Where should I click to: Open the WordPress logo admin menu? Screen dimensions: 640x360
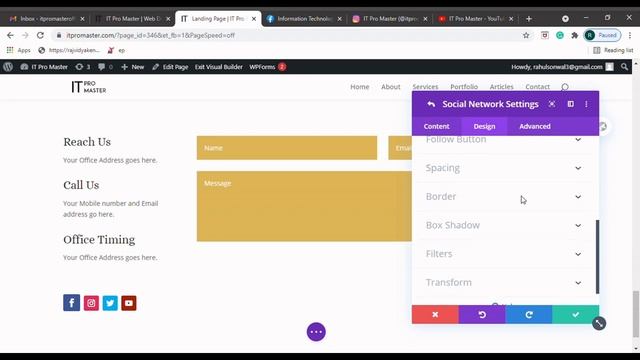pyautogui.click(x=8, y=67)
